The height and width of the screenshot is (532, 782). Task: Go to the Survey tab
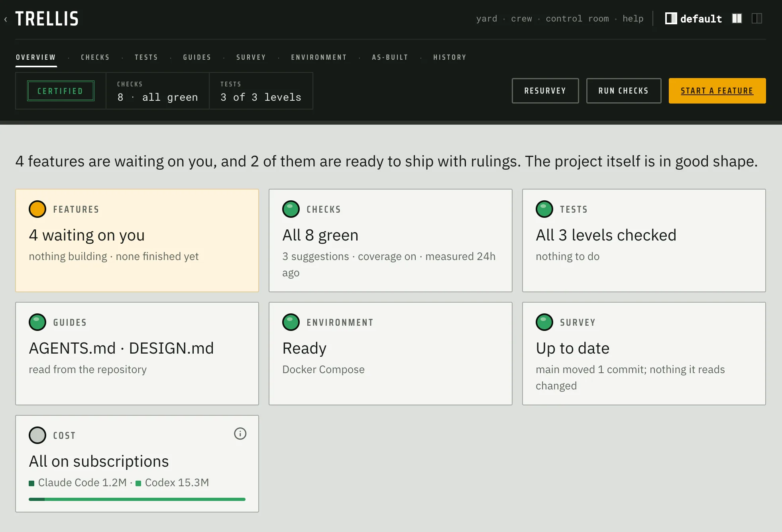[251, 57]
